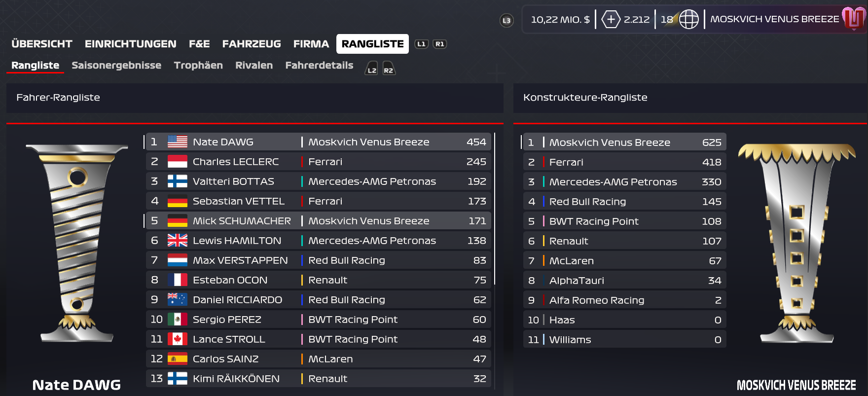Open the F&E tab
Viewport: 868px width, 396px height.
pos(199,44)
